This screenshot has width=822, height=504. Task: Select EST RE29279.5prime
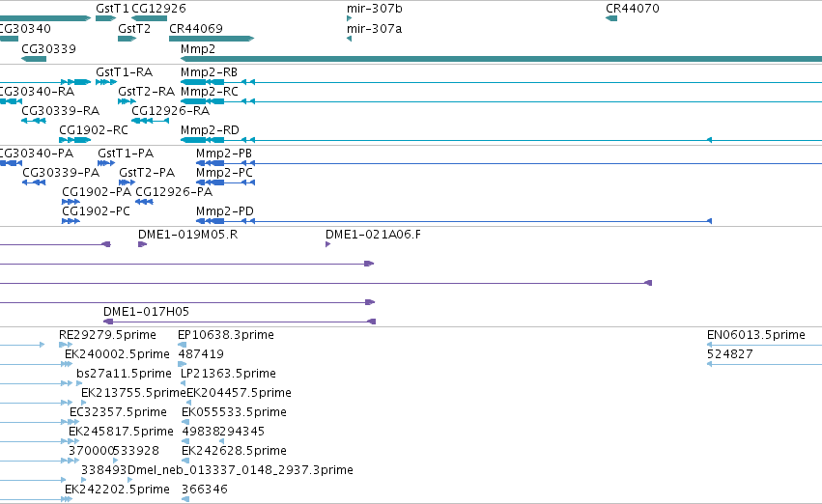(x=66, y=345)
